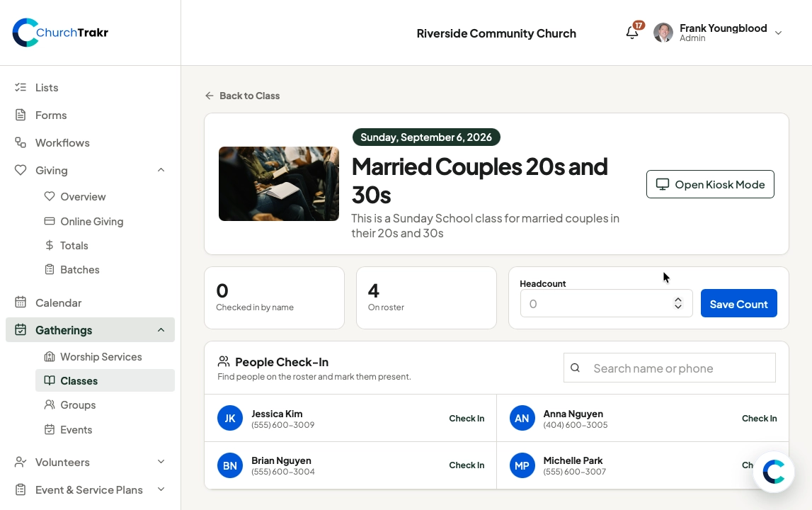Click the Event & Service Plans icon
812x510 pixels.
pos(21,489)
